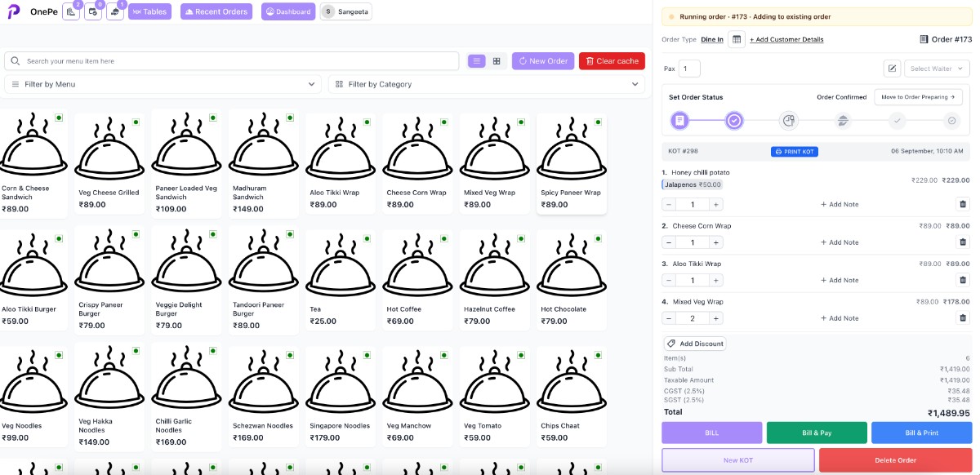Select the order preparing status step

[x=788, y=121]
